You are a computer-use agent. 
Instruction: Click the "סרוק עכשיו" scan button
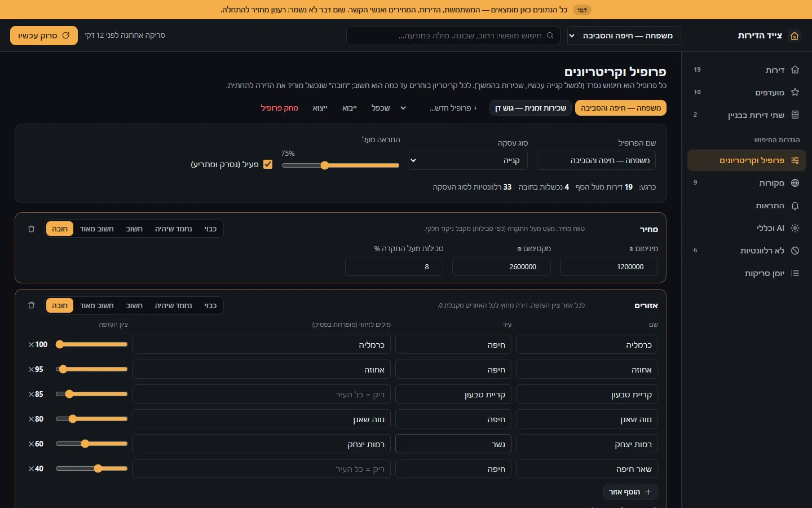click(x=44, y=36)
